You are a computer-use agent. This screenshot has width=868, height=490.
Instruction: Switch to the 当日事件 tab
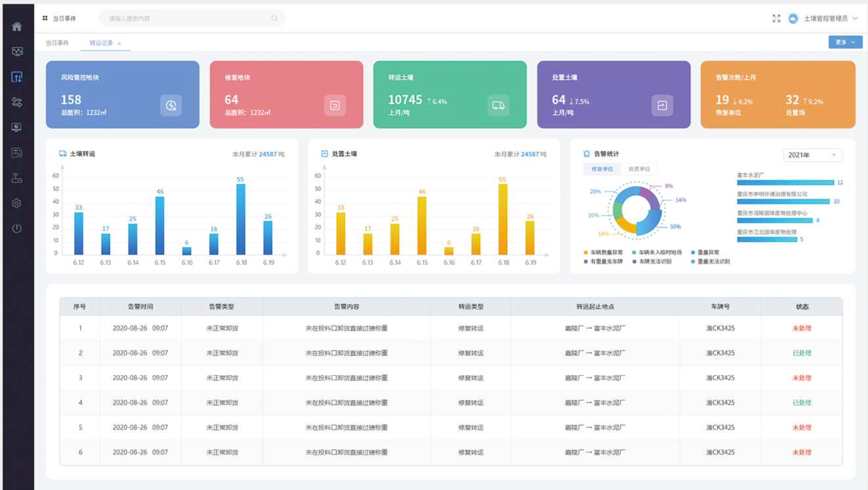point(57,43)
